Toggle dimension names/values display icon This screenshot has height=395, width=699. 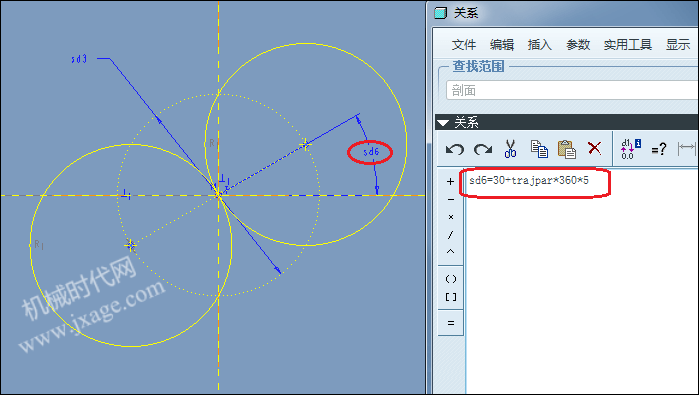(631, 149)
